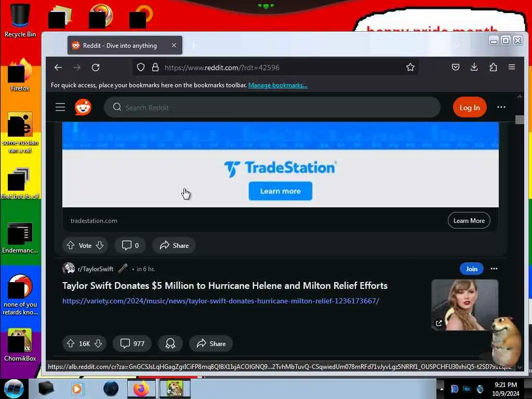532x399 pixels.
Task: Open the media player taskbar icon
Action: point(77,389)
